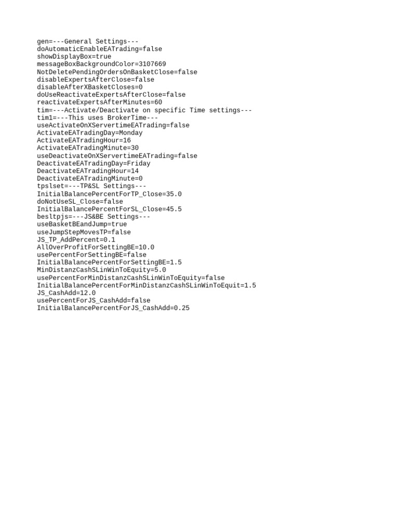Image resolution: width=399 pixels, height=532 pixels.
Task: Click the showDisplayBox=true text
Action: (x=74, y=57)
